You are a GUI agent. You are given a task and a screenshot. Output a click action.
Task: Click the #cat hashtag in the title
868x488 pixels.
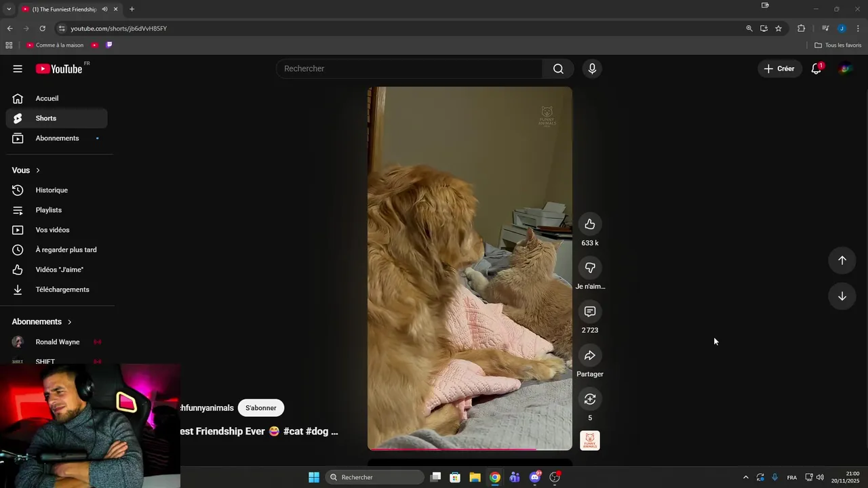(293, 431)
